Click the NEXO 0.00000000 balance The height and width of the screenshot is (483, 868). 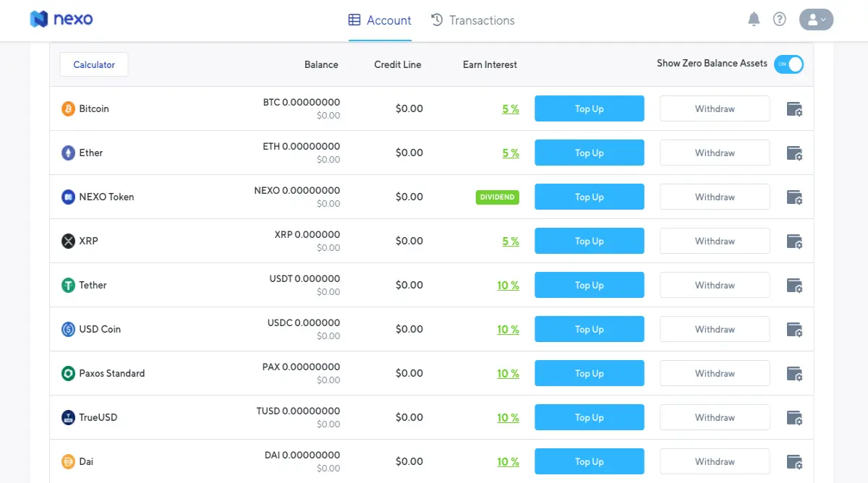coord(297,191)
